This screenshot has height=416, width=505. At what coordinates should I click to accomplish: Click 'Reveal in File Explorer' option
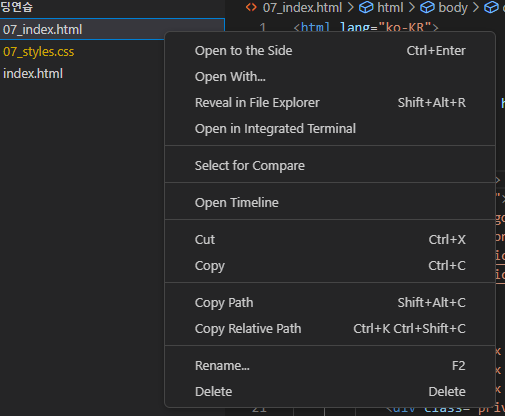pyautogui.click(x=330, y=103)
